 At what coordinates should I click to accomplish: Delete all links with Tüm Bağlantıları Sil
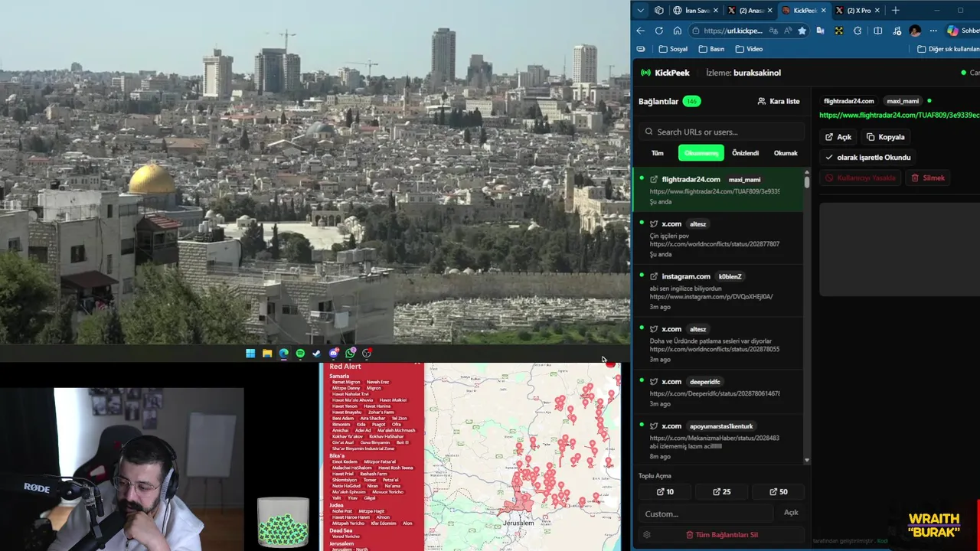click(x=722, y=535)
